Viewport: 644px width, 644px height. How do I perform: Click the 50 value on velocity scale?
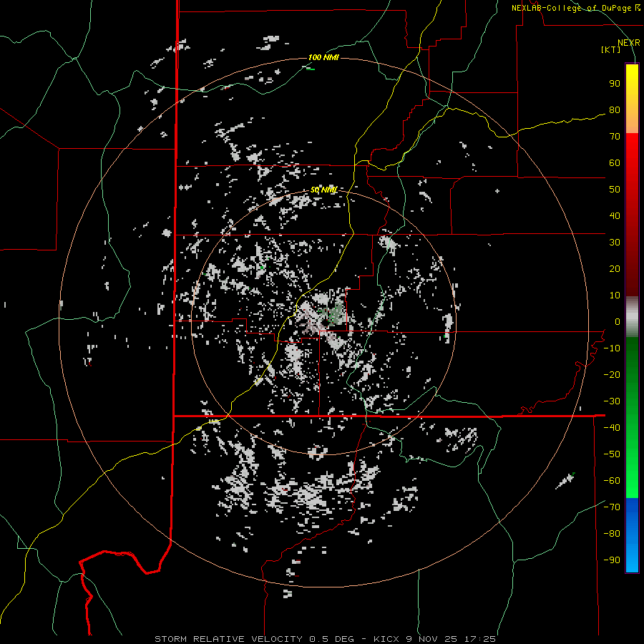[x=615, y=190]
